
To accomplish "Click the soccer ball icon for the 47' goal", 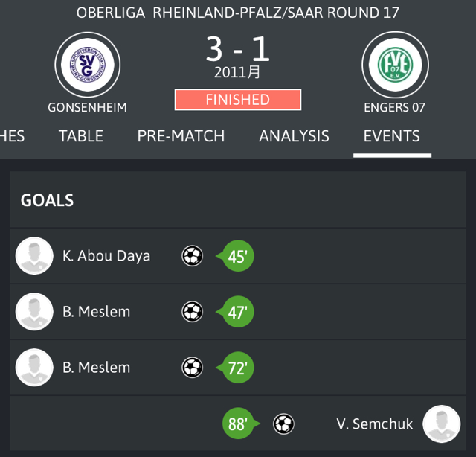I will [x=192, y=312].
